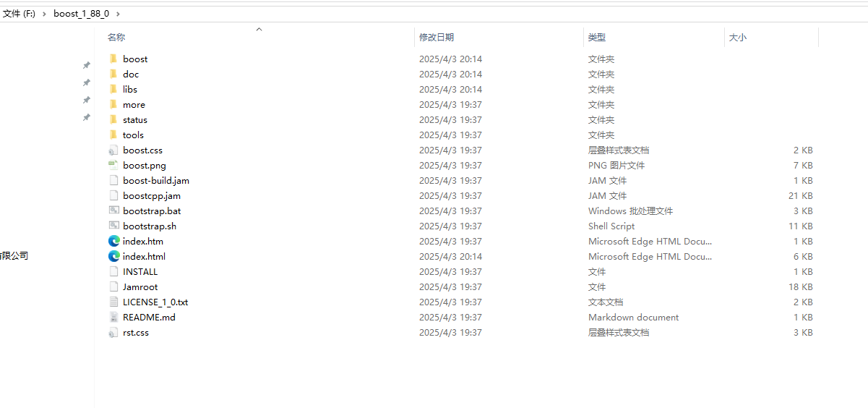Click the second pin icon in sidebar

86,82
